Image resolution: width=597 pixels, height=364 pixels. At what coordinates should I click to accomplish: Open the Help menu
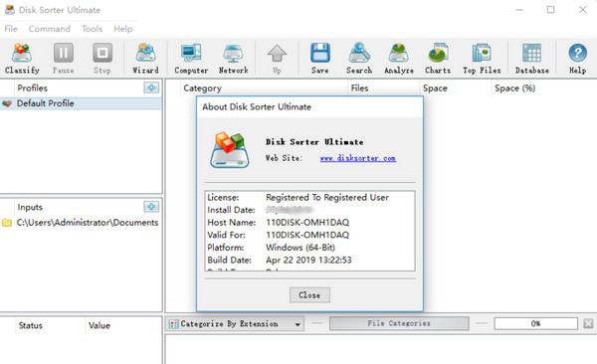coord(123,29)
